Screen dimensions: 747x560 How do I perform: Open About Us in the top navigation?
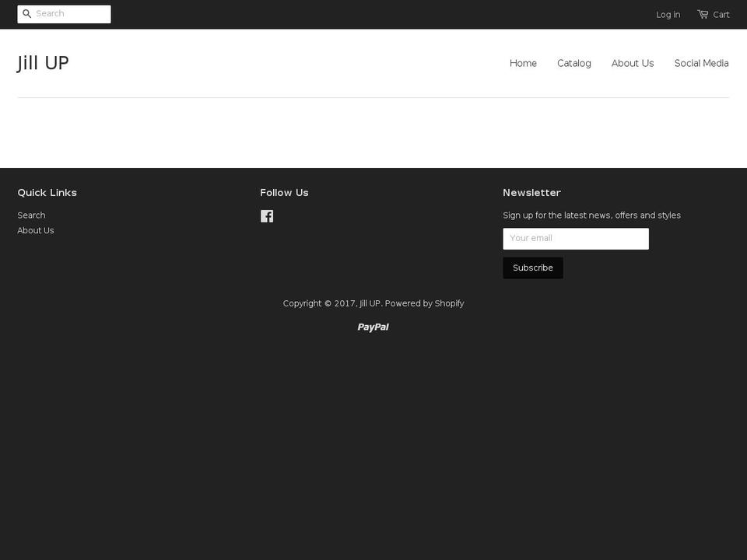[633, 63]
